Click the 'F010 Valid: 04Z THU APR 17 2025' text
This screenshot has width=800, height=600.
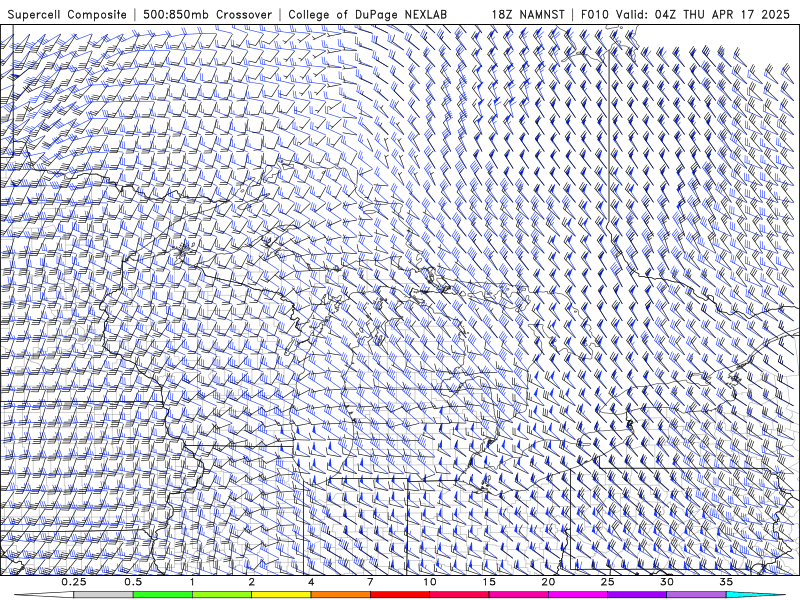click(685, 14)
